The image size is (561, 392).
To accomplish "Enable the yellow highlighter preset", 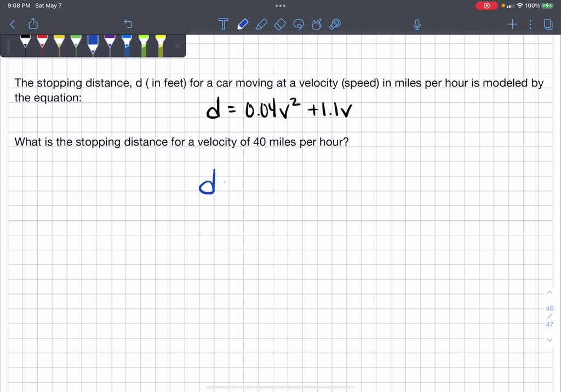I will coord(159,44).
